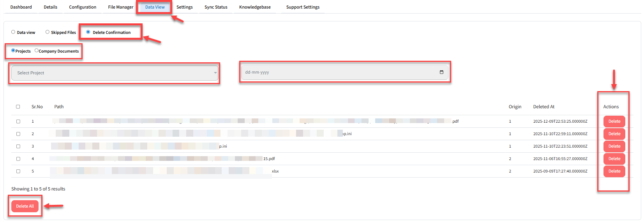Choose the Data view radio button
Viewport: 644px width, 222px height.
click(x=13, y=32)
